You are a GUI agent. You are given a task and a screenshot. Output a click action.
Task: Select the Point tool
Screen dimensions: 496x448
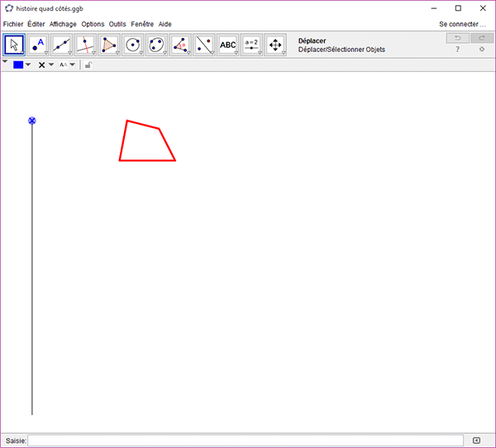(38, 45)
